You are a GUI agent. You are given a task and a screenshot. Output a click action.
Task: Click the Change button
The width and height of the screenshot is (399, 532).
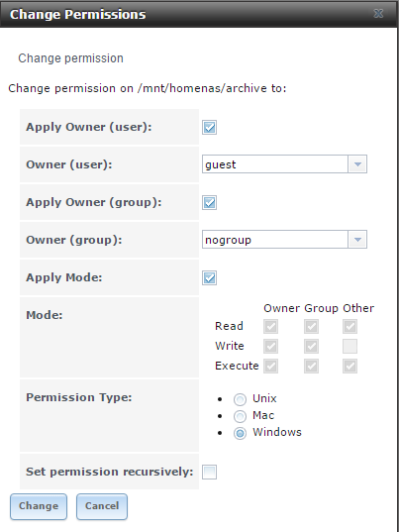(x=39, y=506)
